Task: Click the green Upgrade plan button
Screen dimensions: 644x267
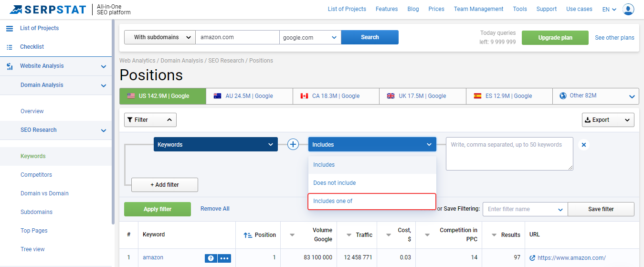Action: click(x=555, y=38)
